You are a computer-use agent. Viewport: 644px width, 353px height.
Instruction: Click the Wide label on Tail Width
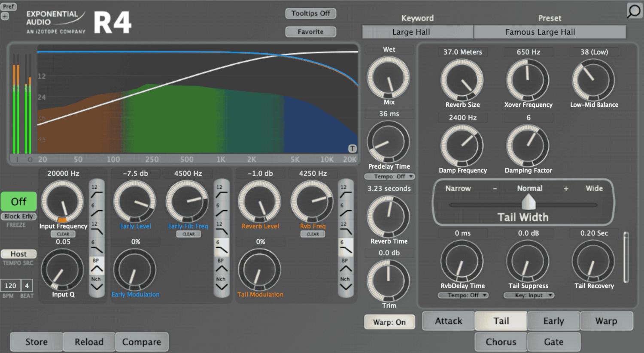coord(594,188)
